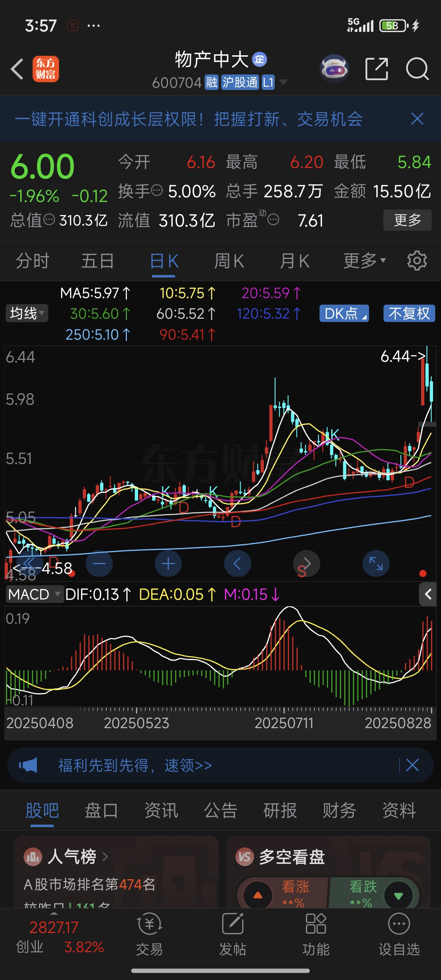Tap the L1 level tag

coord(268,82)
